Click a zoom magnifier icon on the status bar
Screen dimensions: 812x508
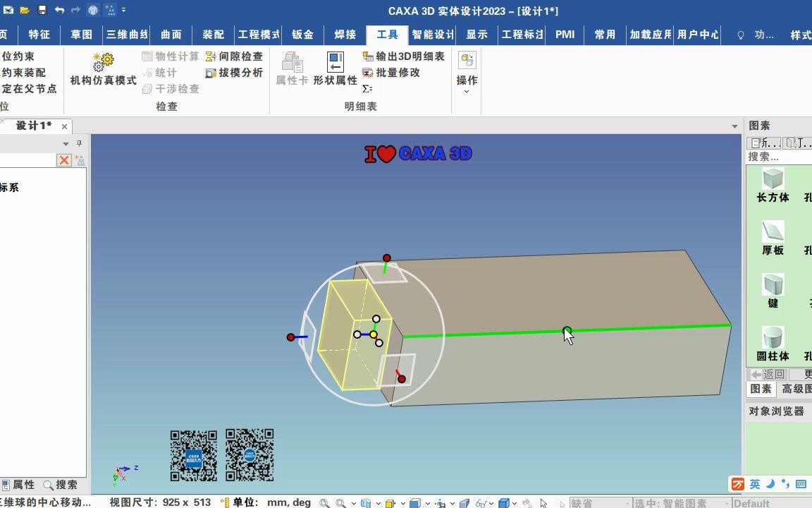pyautogui.click(x=324, y=502)
